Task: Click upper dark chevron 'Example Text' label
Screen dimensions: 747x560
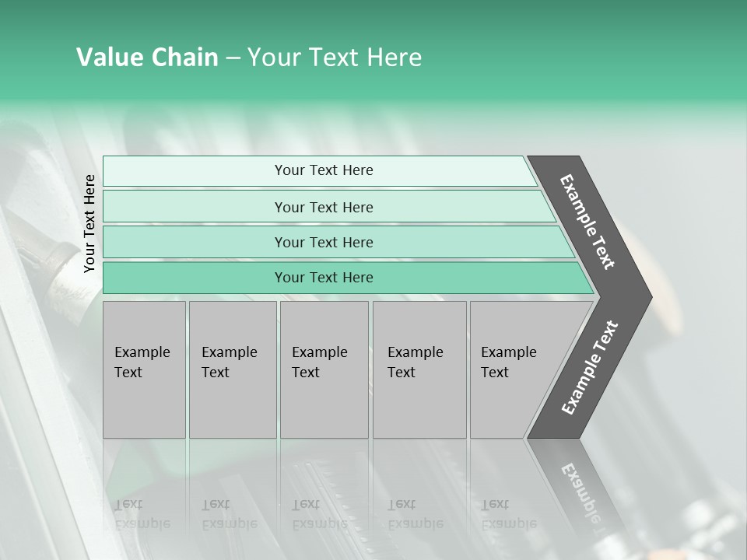Action: click(587, 222)
